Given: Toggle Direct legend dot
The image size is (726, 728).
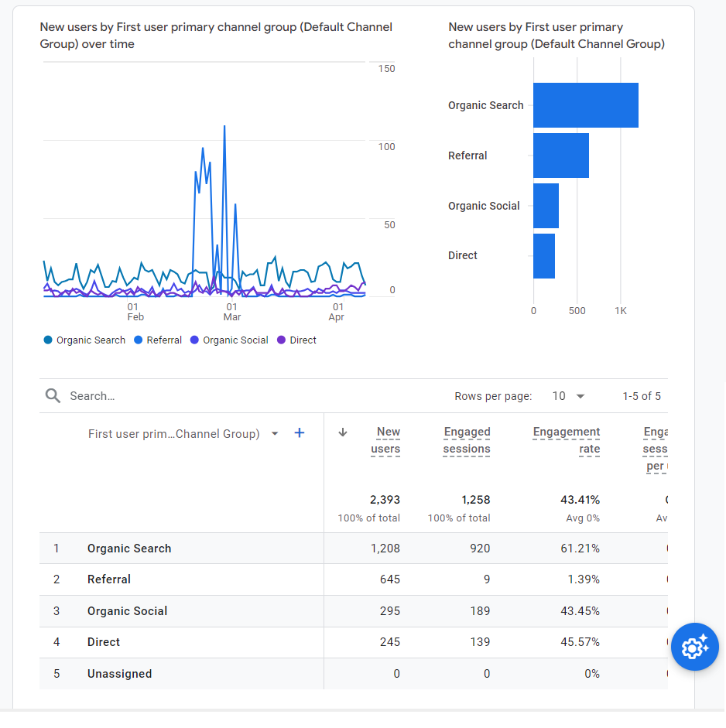Looking at the screenshot, I should coord(281,340).
